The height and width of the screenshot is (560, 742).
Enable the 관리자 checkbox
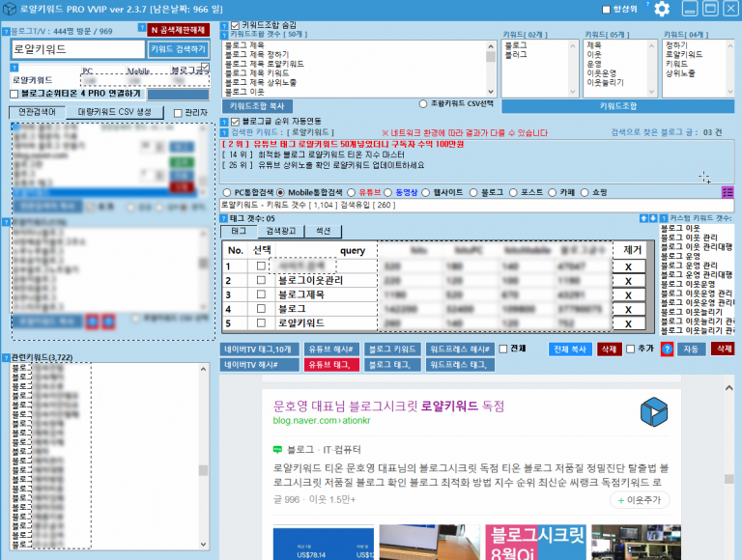(177, 113)
